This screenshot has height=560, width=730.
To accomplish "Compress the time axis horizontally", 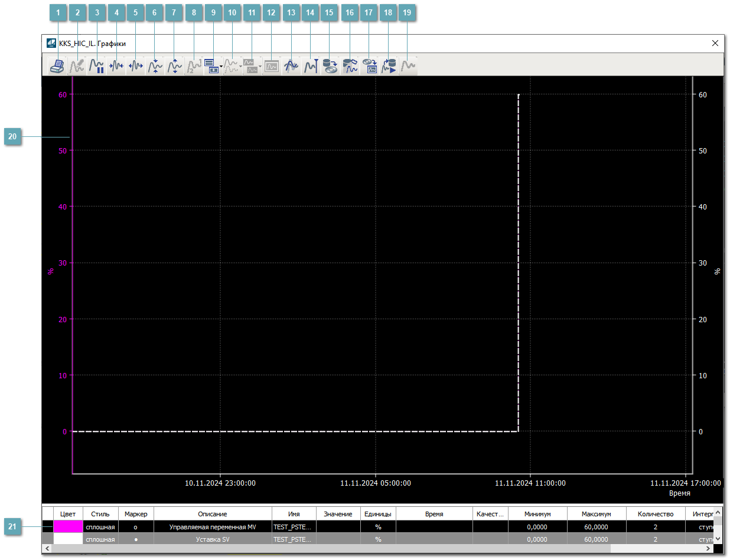I will pyautogui.click(x=116, y=66).
